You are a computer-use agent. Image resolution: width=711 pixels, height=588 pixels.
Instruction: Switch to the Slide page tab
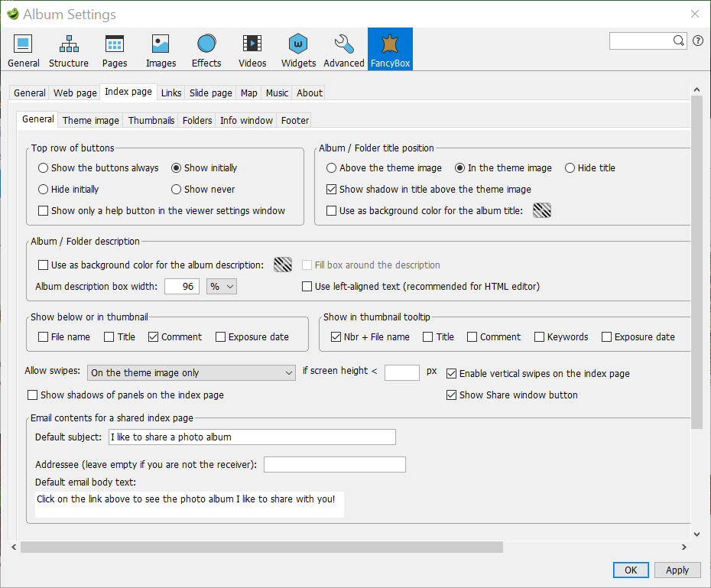[209, 93]
